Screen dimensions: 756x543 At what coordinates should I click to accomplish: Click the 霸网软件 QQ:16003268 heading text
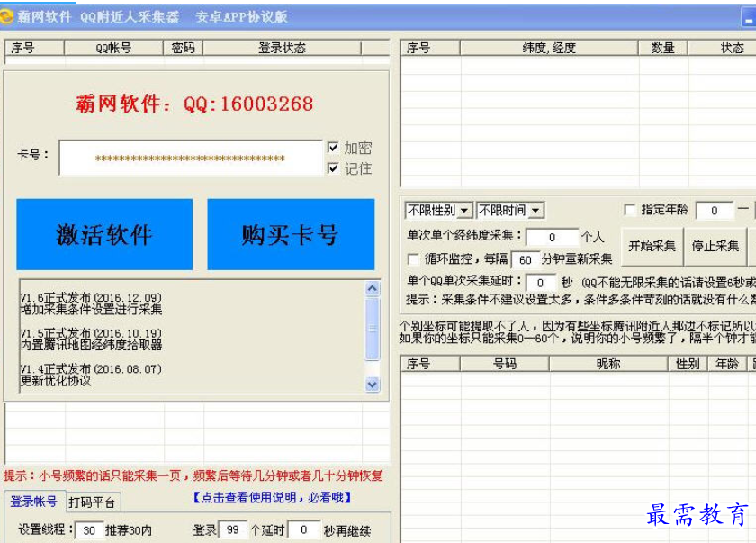[x=194, y=104]
